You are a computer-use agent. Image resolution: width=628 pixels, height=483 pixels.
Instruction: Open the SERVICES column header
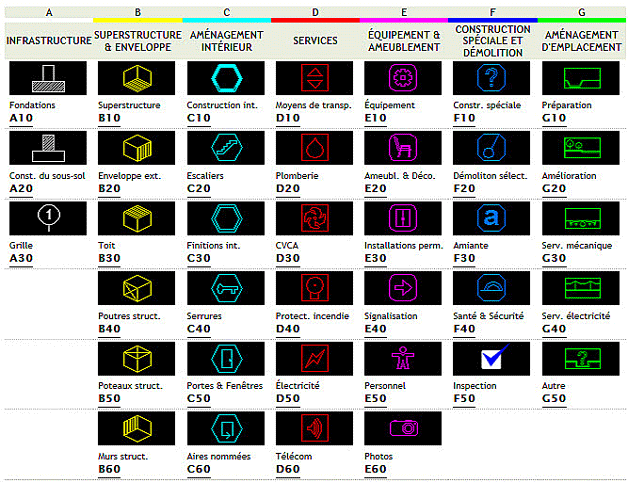point(315,40)
